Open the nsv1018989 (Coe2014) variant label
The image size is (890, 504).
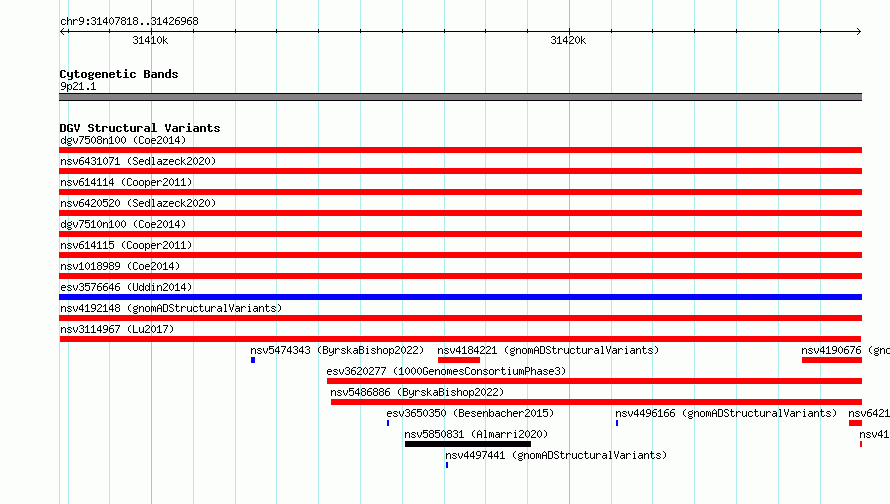pyautogui.click(x=120, y=266)
